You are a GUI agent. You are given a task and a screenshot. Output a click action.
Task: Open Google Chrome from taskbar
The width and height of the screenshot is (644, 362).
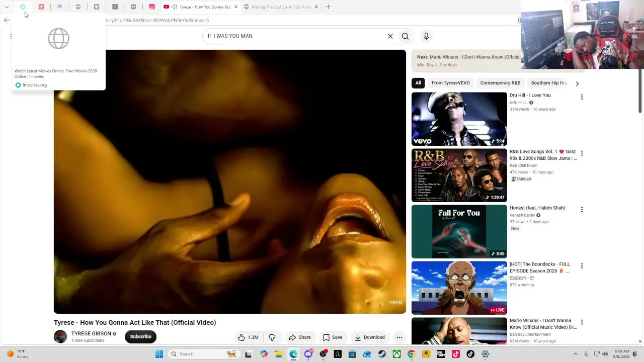tap(412, 354)
